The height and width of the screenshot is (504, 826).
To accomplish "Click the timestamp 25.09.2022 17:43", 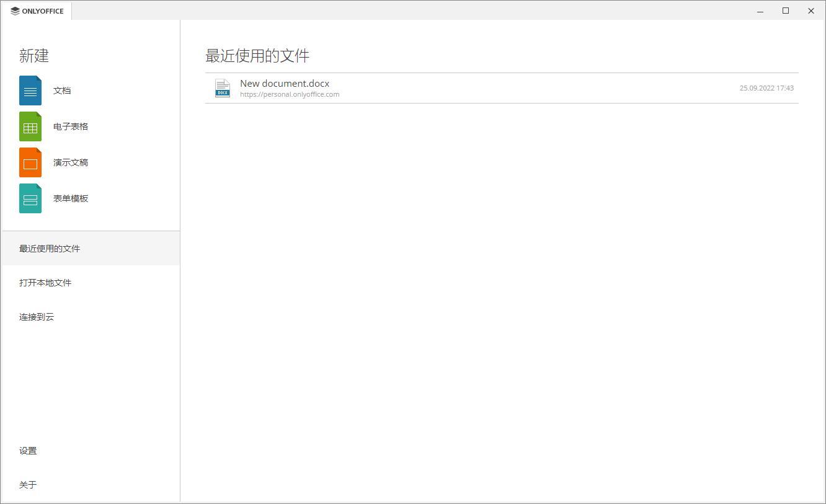I will [766, 87].
